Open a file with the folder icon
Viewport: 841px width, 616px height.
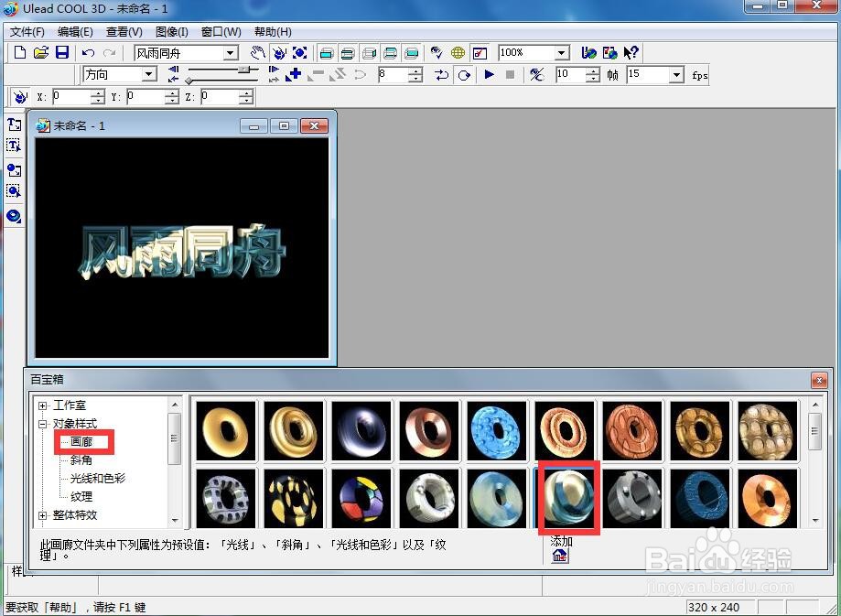pos(41,52)
